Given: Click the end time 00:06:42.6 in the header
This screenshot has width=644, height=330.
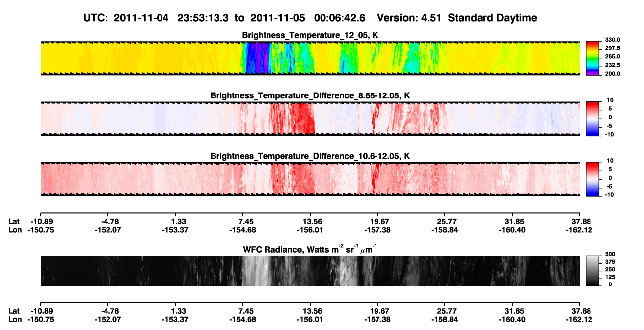Looking at the screenshot, I should click(339, 18).
